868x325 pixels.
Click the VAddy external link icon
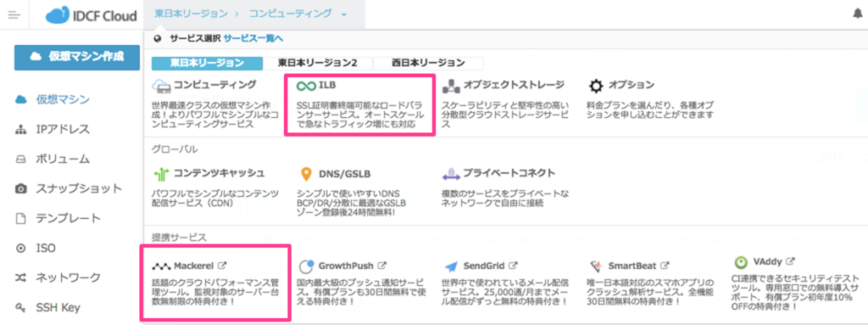coord(791,261)
